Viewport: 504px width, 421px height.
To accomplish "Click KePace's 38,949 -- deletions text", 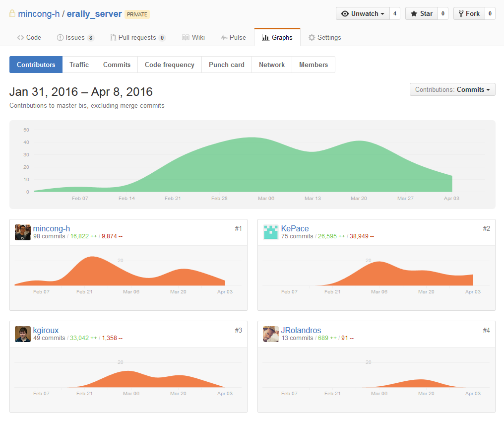I will pyautogui.click(x=362, y=236).
